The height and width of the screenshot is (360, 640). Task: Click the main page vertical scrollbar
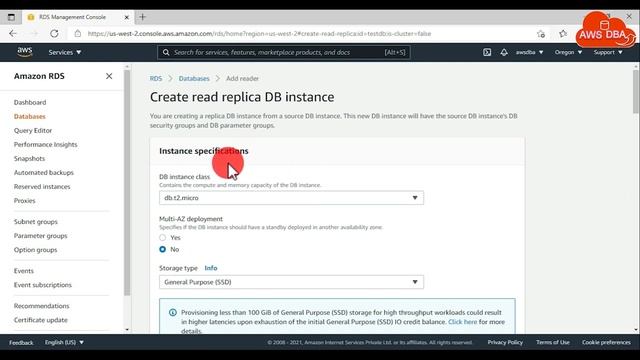click(x=636, y=91)
